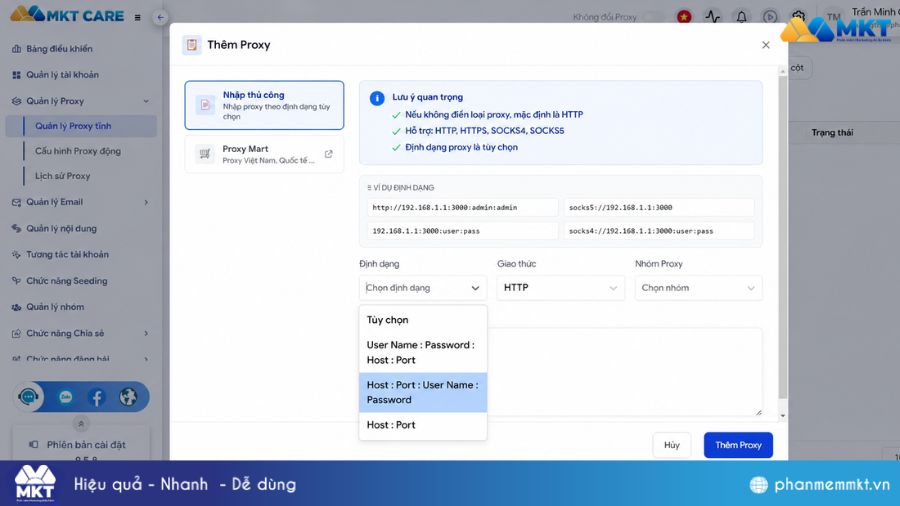Click the double-chevron collapse icon in sidebar
Viewport: 900px width, 506px height.
pyautogui.click(x=80, y=424)
